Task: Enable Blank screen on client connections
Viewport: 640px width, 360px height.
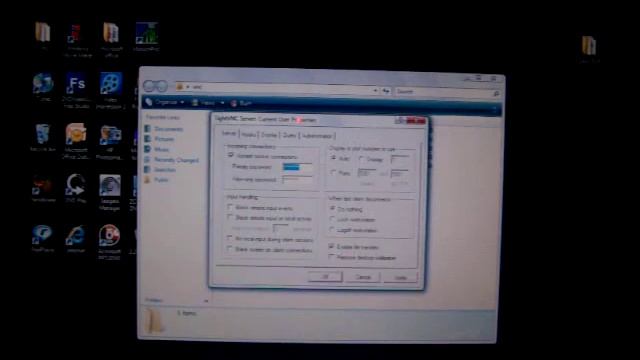Action: click(x=230, y=249)
